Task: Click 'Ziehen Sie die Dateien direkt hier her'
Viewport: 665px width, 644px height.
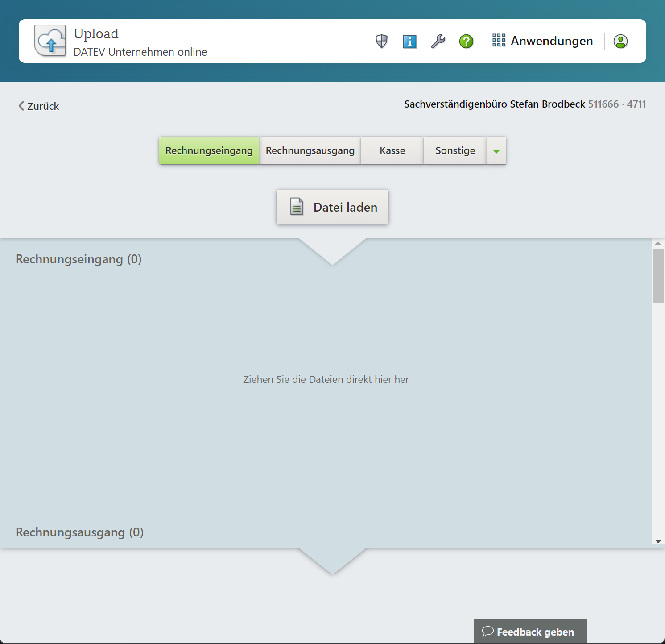Action: 326,379
